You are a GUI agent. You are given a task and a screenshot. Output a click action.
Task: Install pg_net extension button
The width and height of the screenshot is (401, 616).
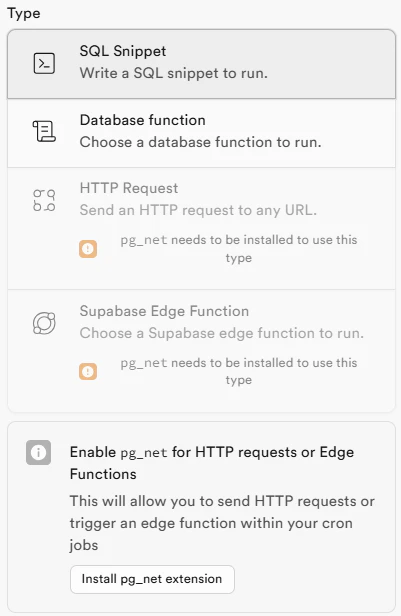[152, 579]
